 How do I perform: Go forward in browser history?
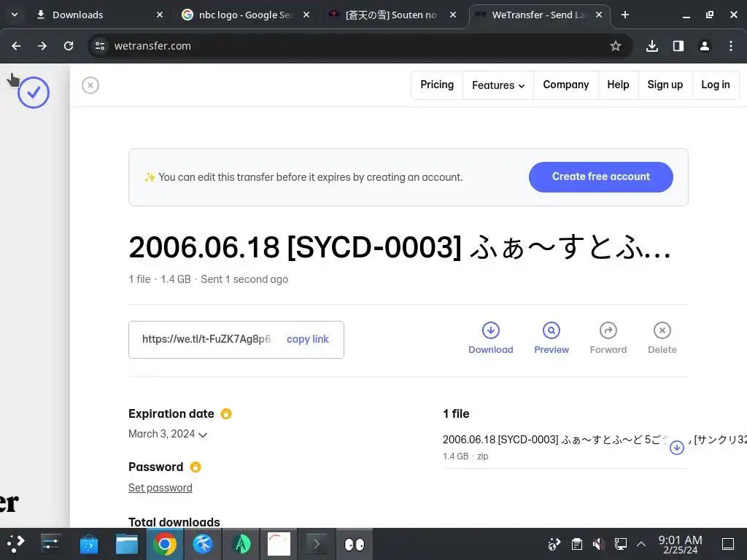pyautogui.click(x=42, y=46)
